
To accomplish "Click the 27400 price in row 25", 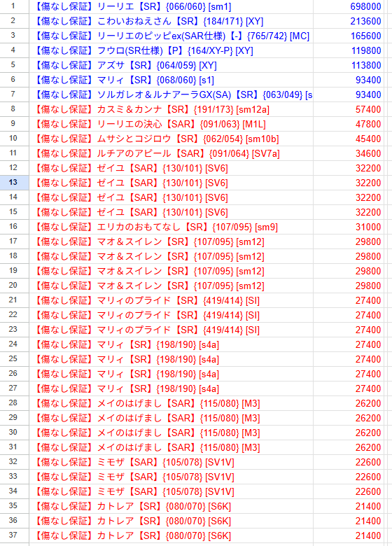I will [348, 359].
